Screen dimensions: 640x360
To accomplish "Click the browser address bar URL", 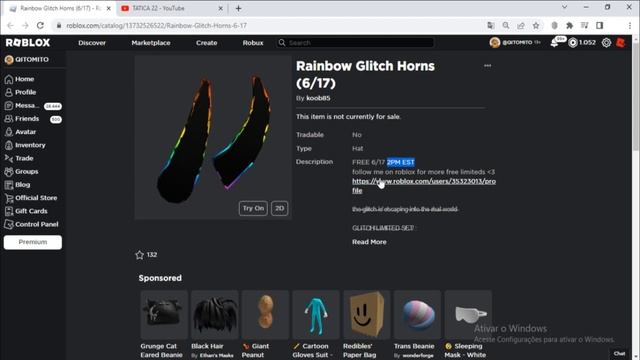I will [156, 25].
